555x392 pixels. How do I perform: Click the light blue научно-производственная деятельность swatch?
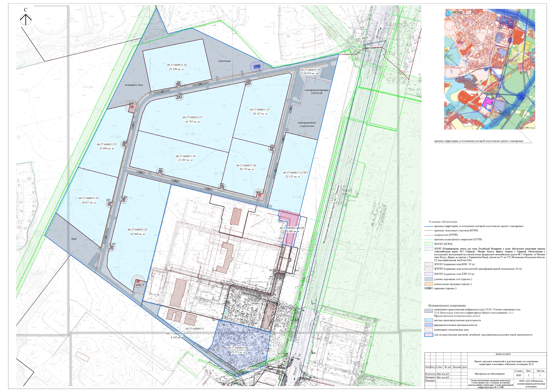(429, 320)
